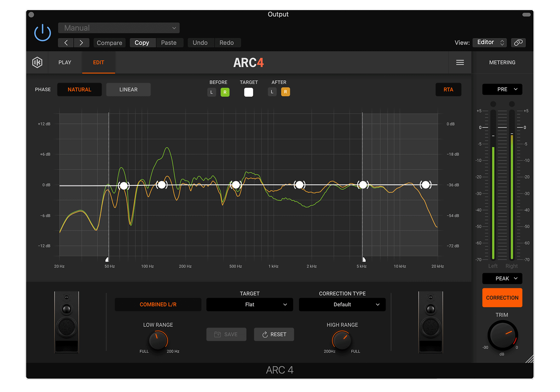560x392 pixels.
Task: Go to the next preset arrow
Action: point(81,43)
